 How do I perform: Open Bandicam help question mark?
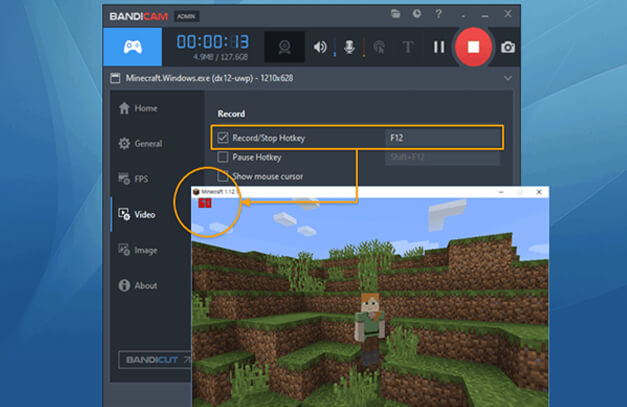(x=438, y=14)
